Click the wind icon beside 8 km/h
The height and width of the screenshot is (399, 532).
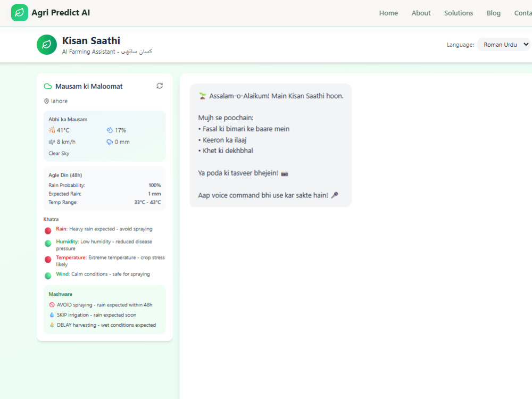click(x=52, y=142)
